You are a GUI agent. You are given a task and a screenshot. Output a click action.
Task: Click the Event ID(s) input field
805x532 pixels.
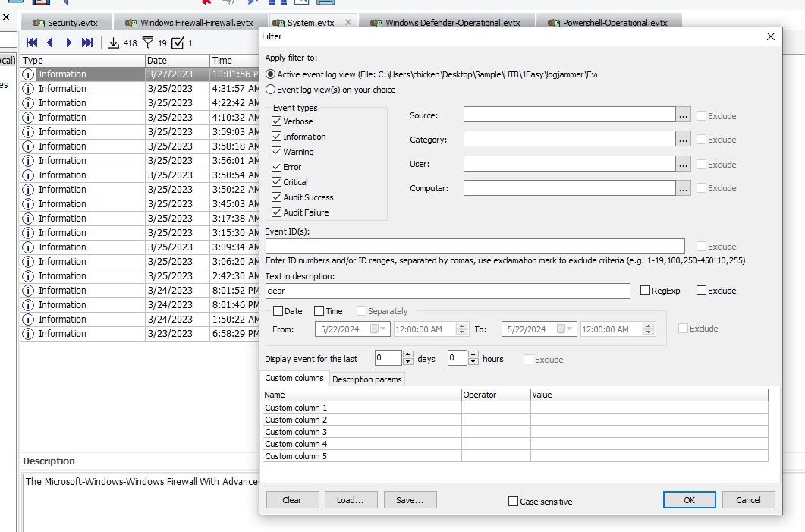point(475,246)
